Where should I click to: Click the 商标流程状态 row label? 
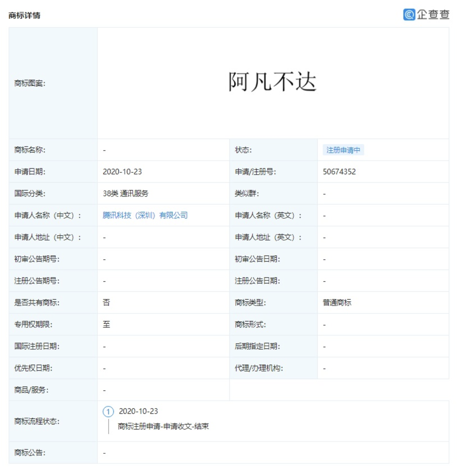click(x=37, y=421)
